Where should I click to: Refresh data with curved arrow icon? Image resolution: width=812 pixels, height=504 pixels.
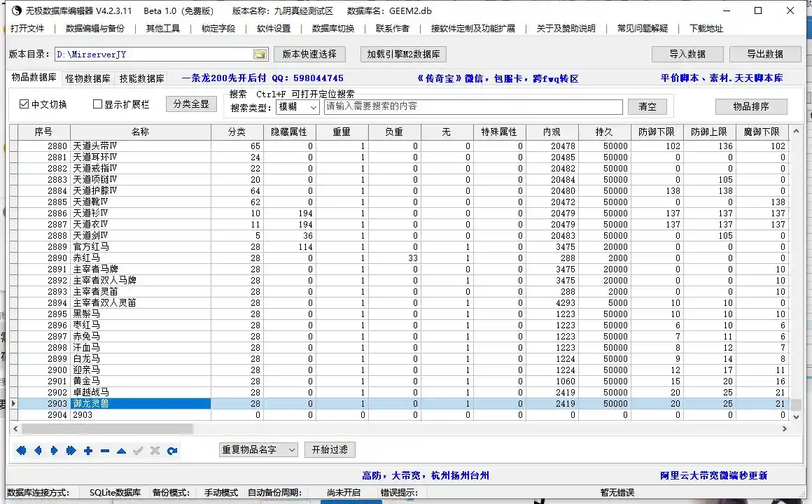pyautogui.click(x=172, y=451)
